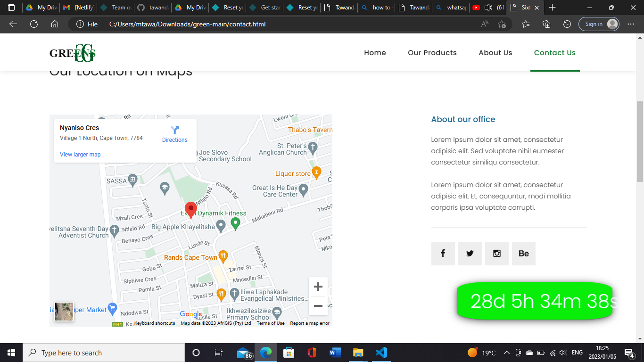Refresh the browser page
644x362 pixels.
34,24
